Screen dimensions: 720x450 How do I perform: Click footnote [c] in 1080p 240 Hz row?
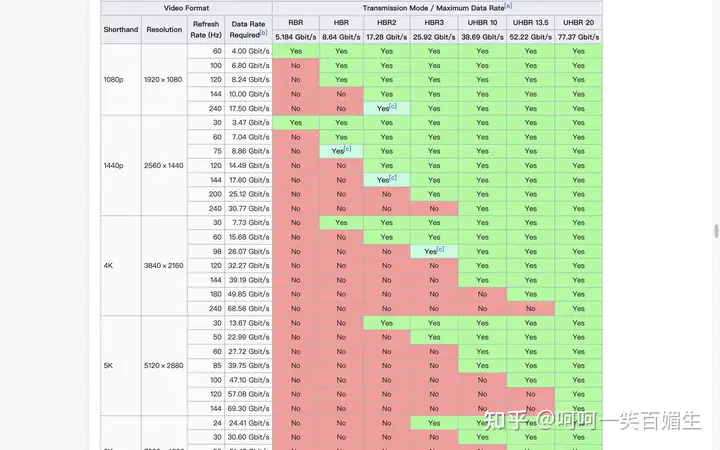[x=394, y=107]
